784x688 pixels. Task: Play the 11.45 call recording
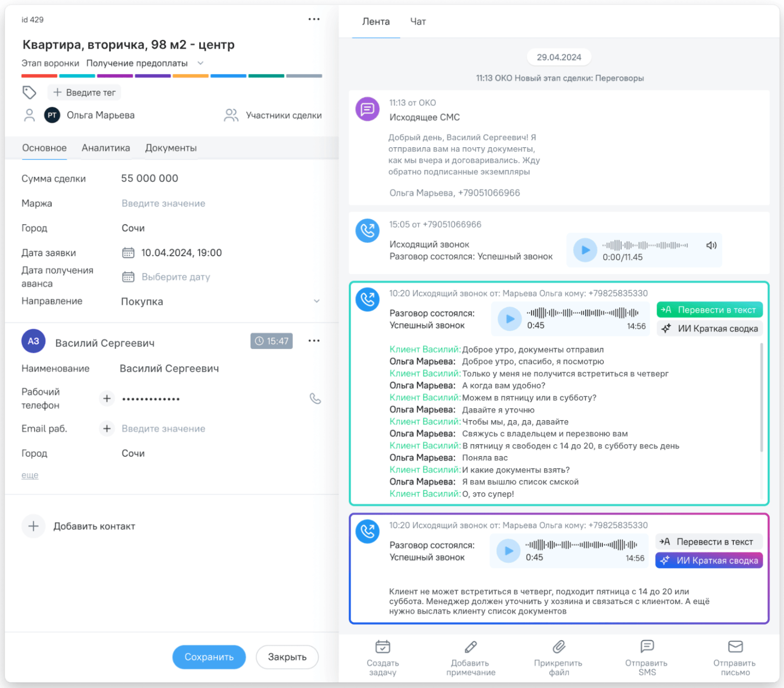tap(584, 250)
